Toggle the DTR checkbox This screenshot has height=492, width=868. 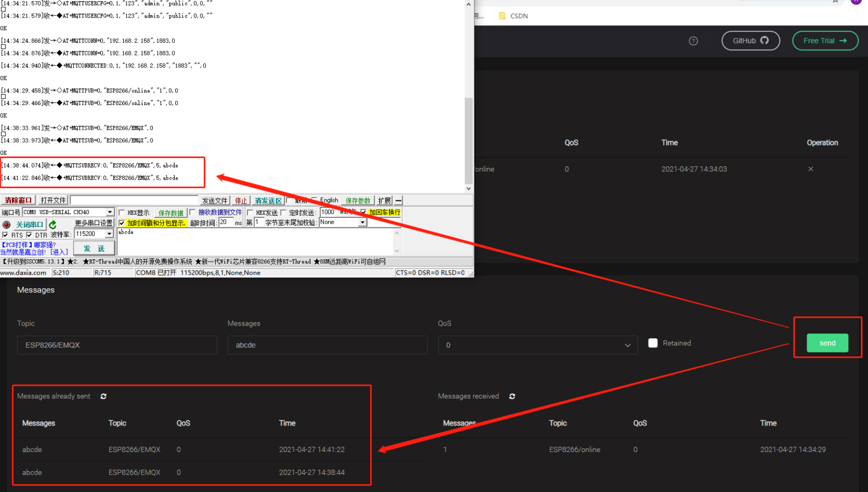pyautogui.click(x=29, y=235)
